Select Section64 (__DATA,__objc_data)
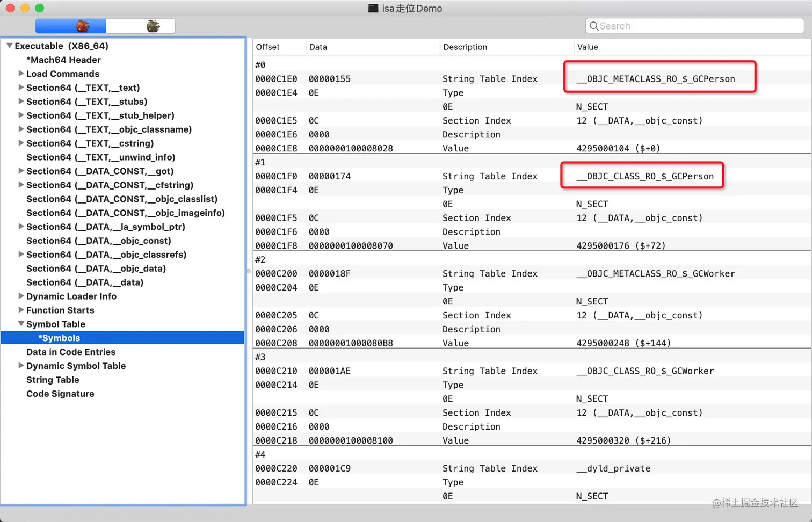 coord(96,269)
